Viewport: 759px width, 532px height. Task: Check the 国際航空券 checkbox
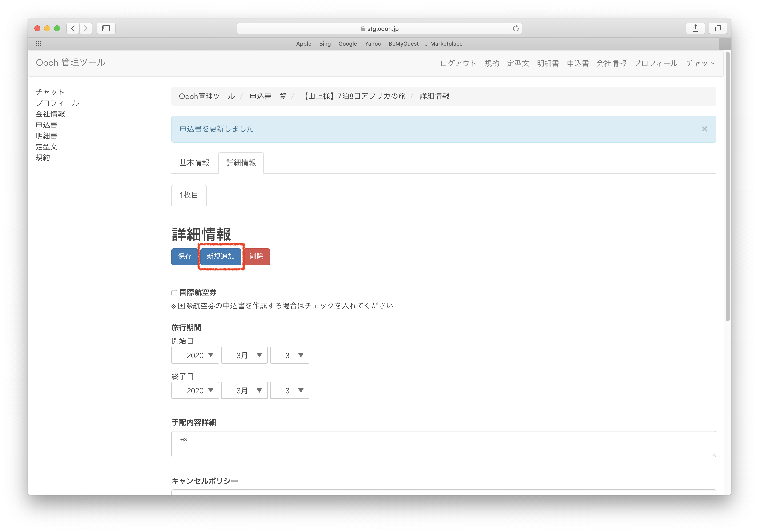click(174, 293)
